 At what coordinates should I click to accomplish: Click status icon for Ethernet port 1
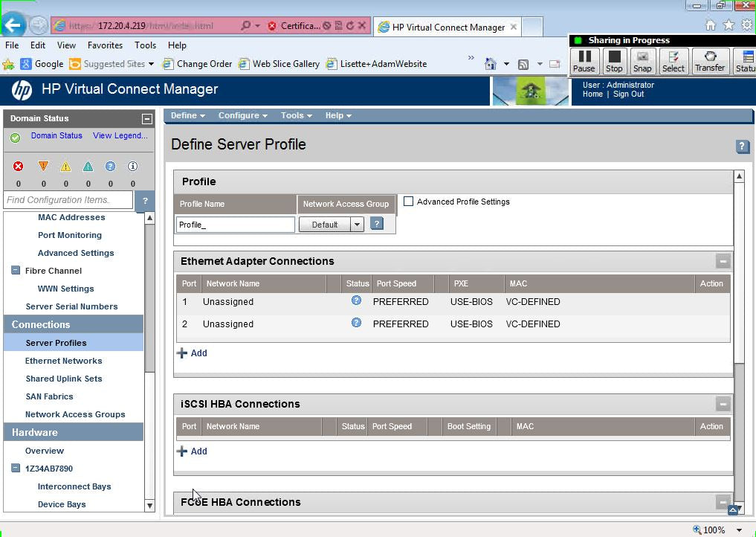356,300
